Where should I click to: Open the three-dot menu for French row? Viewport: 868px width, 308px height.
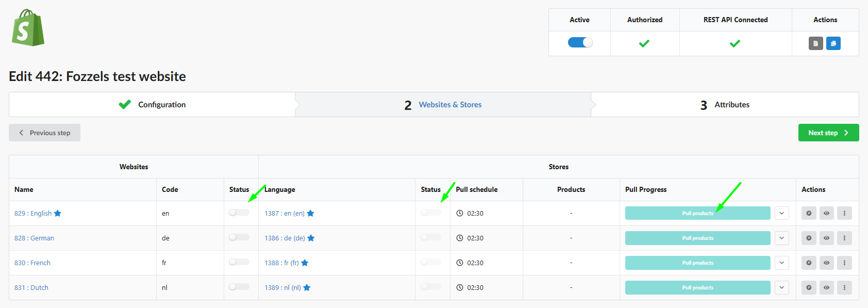(844, 263)
